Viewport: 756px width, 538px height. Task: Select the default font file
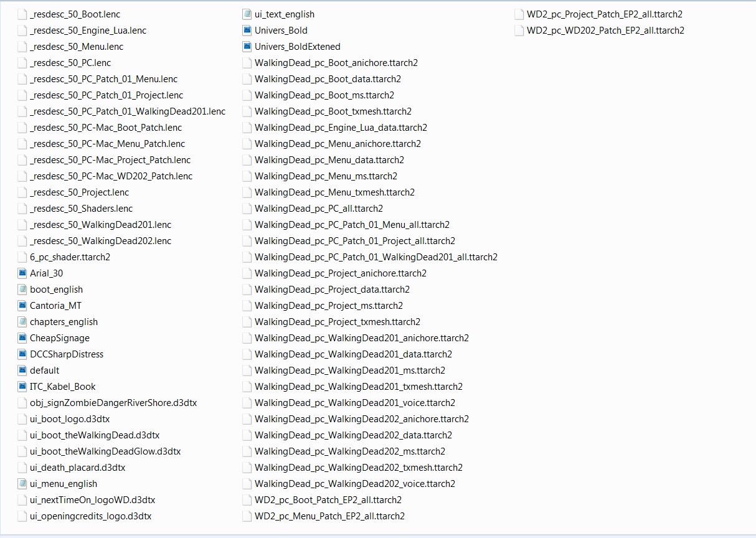click(x=44, y=370)
